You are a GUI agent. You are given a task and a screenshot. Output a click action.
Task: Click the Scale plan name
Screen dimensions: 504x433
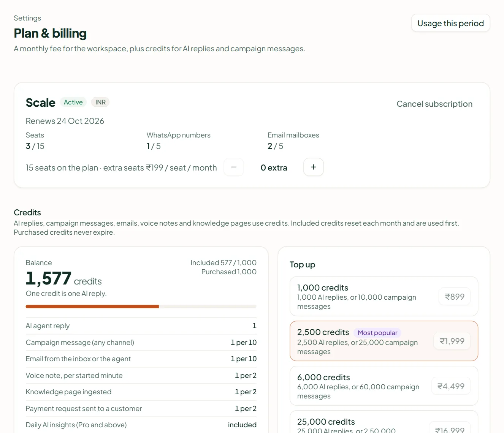tap(41, 103)
